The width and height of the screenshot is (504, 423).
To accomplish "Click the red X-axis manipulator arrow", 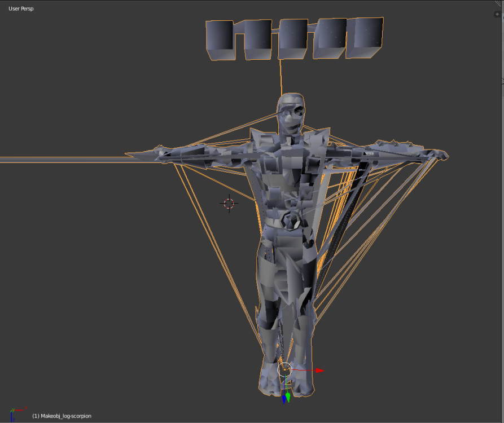I will (x=319, y=371).
